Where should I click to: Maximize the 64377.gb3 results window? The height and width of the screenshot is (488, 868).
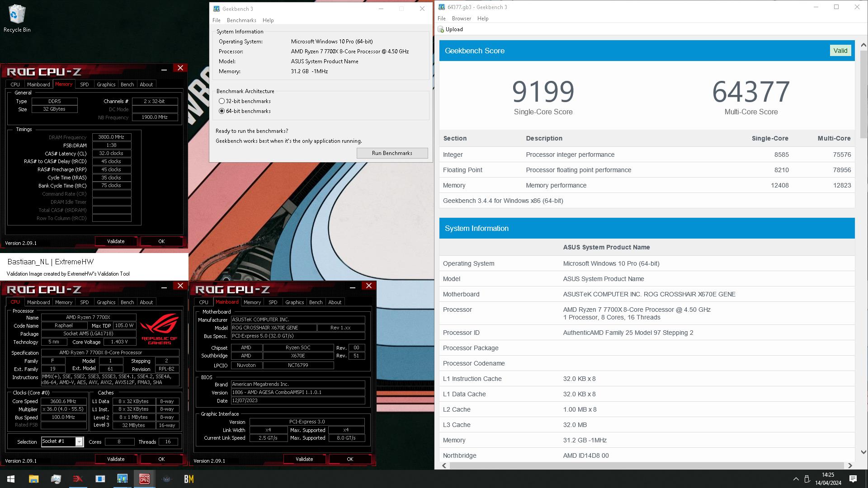(836, 7)
